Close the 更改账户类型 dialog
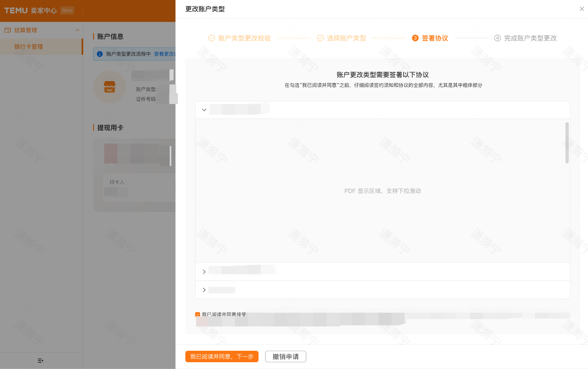The image size is (588, 369). 582,9
